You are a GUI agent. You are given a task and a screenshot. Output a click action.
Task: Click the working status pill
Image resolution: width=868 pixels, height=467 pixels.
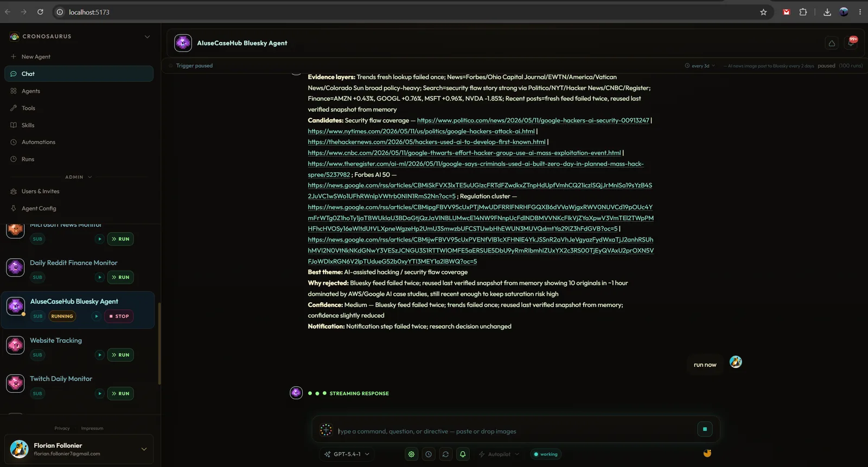[x=545, y=454]
